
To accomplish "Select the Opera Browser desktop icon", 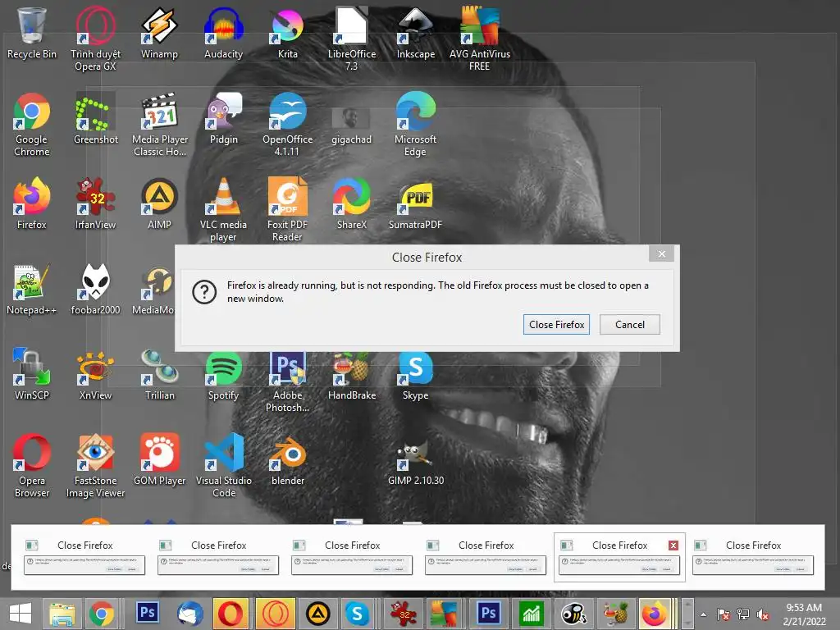I will point(32,465).
